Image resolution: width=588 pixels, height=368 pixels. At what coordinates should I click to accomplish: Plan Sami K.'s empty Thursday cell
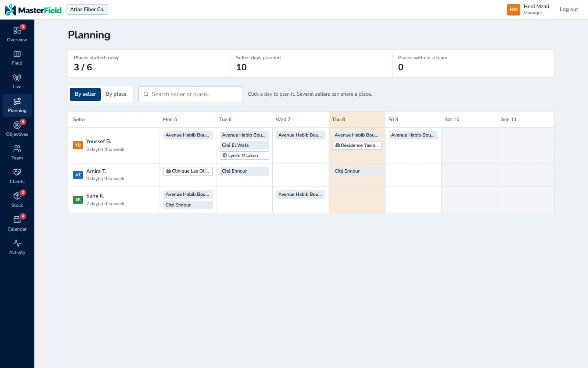pos(357,200)
